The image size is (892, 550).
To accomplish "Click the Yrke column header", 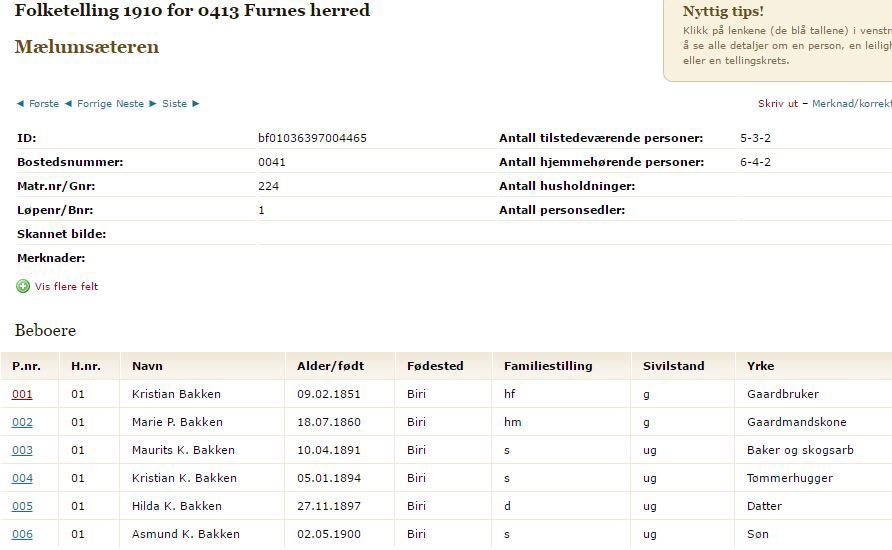I will (760, 366).
